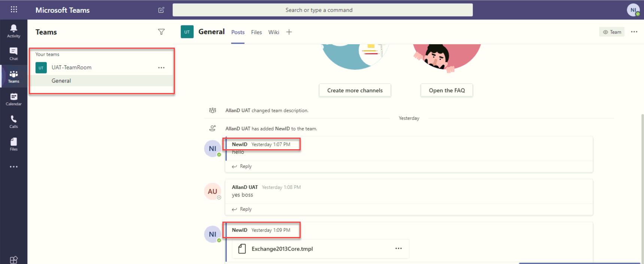This screenshot has height=264, width=644.
Task: Click NI avatar beside file message
Action: [212, 234]
